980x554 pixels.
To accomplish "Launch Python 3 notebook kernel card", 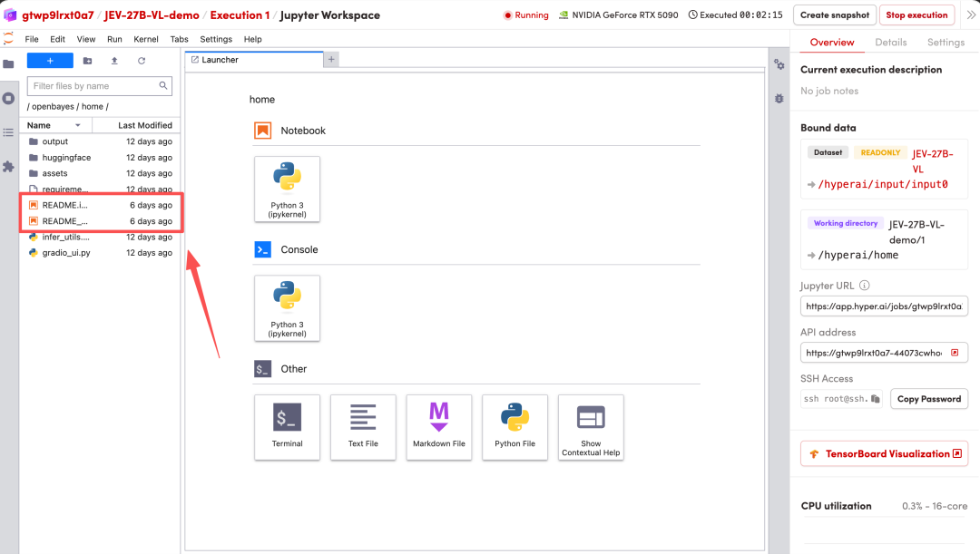I will [x=287, y=189].
